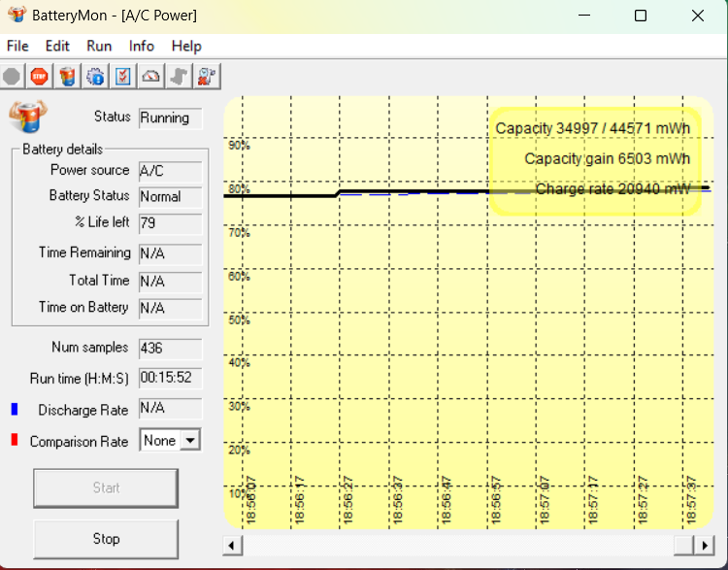The width and height of the screenshot is (728, 570).
Task: Click the Run time field showing 00:15:52
Action: coord(171,378)
